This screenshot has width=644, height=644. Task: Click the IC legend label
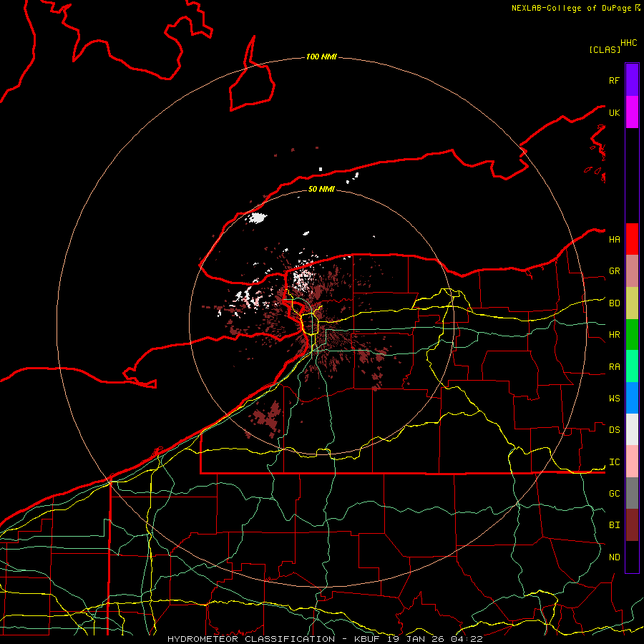click(x=614, y=462)
